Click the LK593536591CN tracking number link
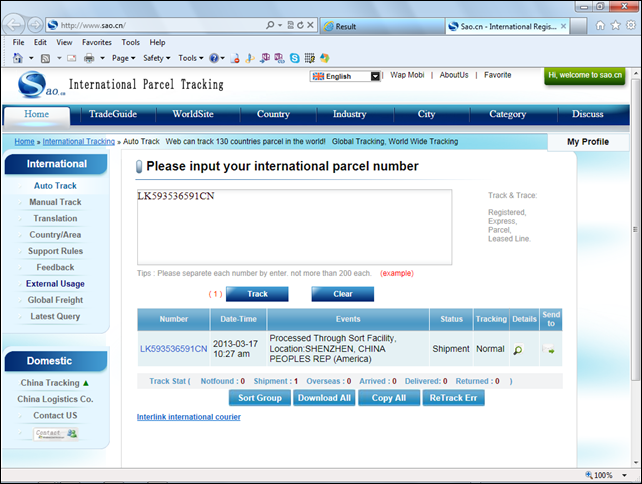The width and height of the screenshot is (642, 484). (x=174, y=349)
